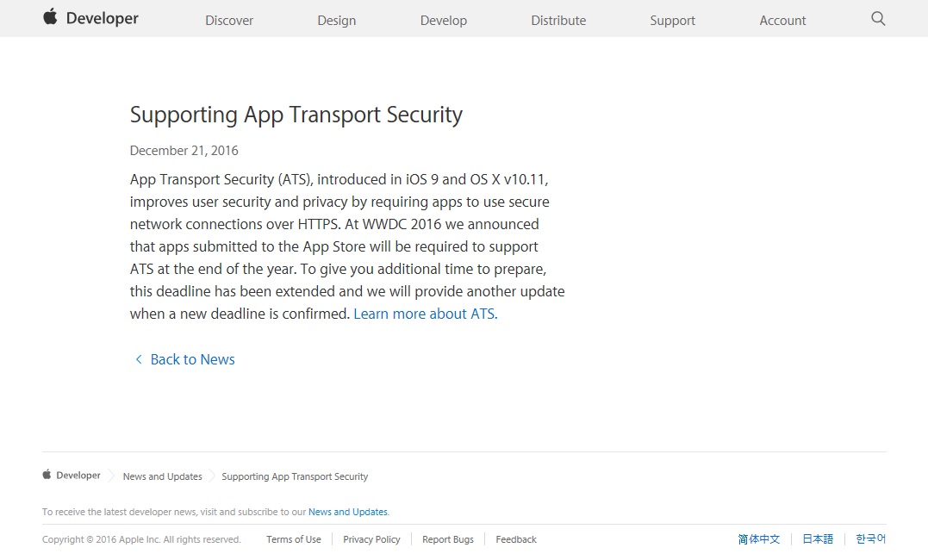Click the breadcrumb chevron after News and Updates
Screen dimensions: 928x560
pyautogui.click(x=211, y=475)
